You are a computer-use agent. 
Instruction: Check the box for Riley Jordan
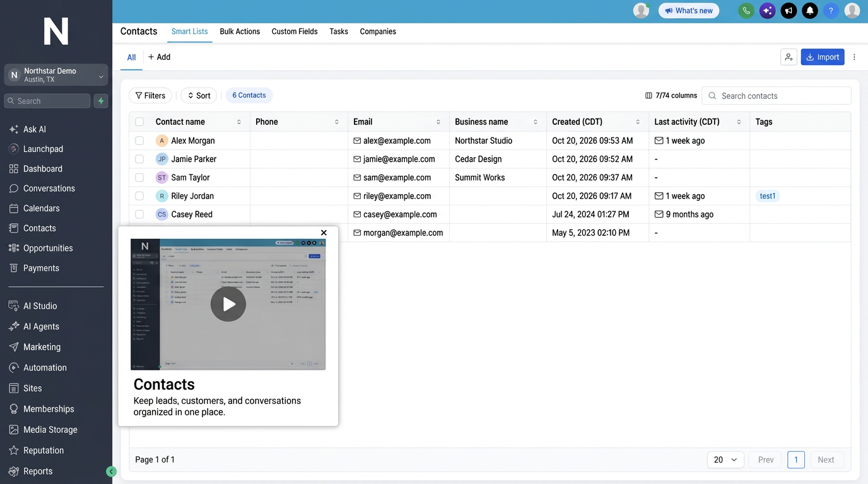click(x=139, y=196)
